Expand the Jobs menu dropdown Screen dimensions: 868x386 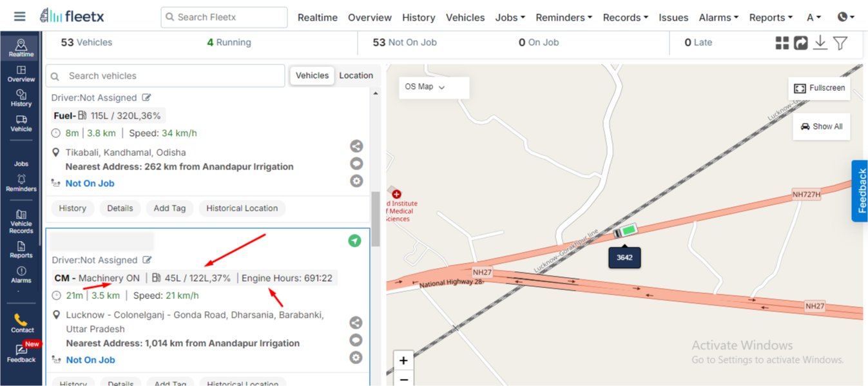[x=510, y=17]
